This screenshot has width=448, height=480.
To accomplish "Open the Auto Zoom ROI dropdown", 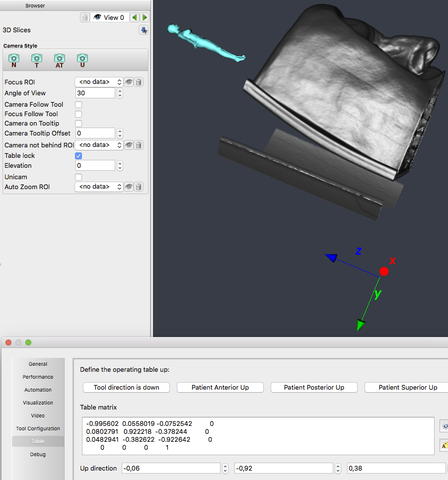I will coord(99,187).
